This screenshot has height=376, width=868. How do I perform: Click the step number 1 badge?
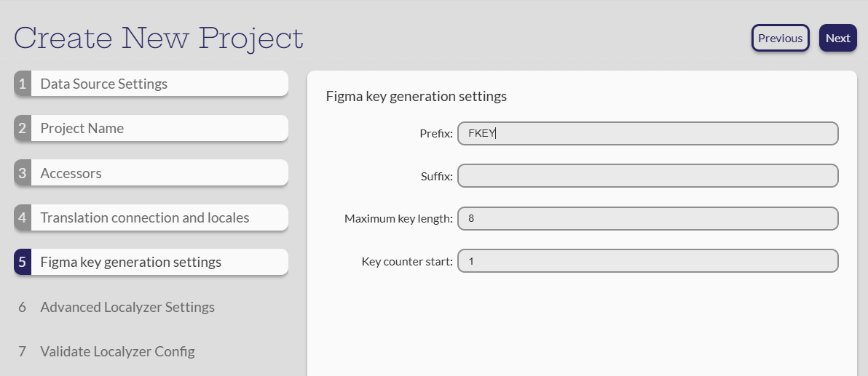point(23,84)
